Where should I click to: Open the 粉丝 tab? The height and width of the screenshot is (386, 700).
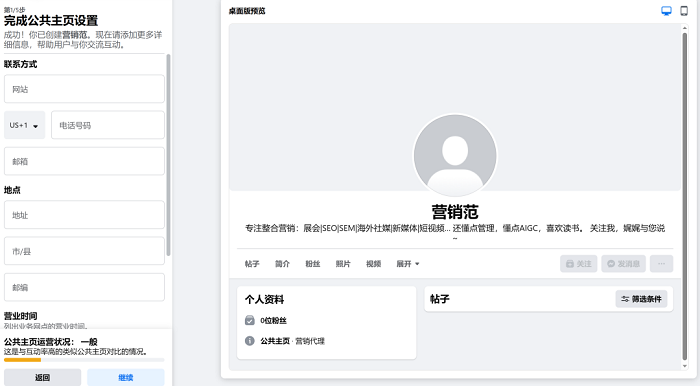312,264
